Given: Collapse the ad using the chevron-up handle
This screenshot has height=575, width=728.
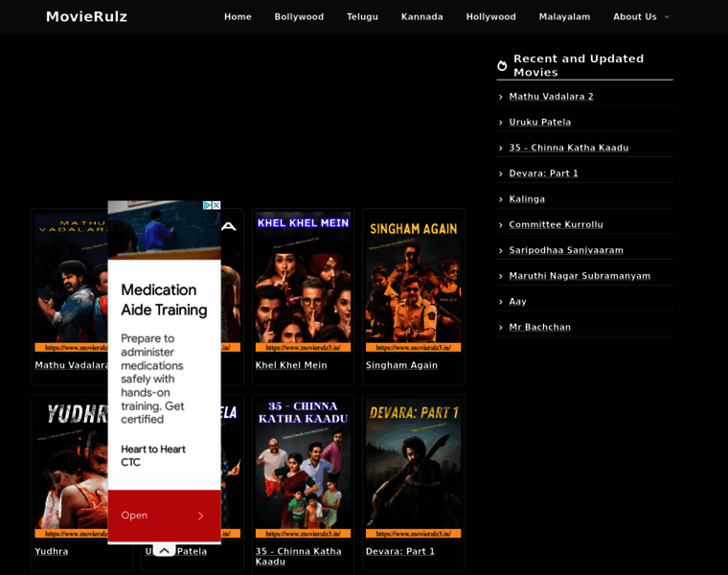Looking at the screenshot, I should pos(164,550).
